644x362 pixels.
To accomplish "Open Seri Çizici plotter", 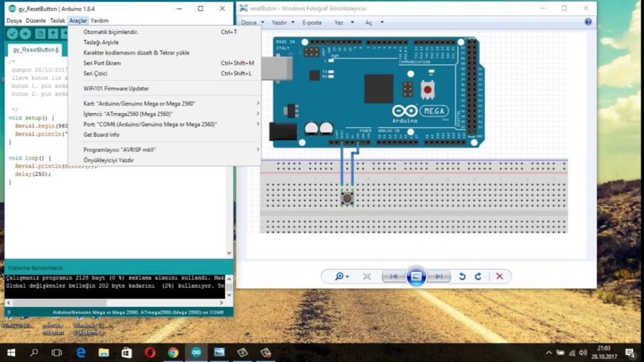I will point(165,73).
